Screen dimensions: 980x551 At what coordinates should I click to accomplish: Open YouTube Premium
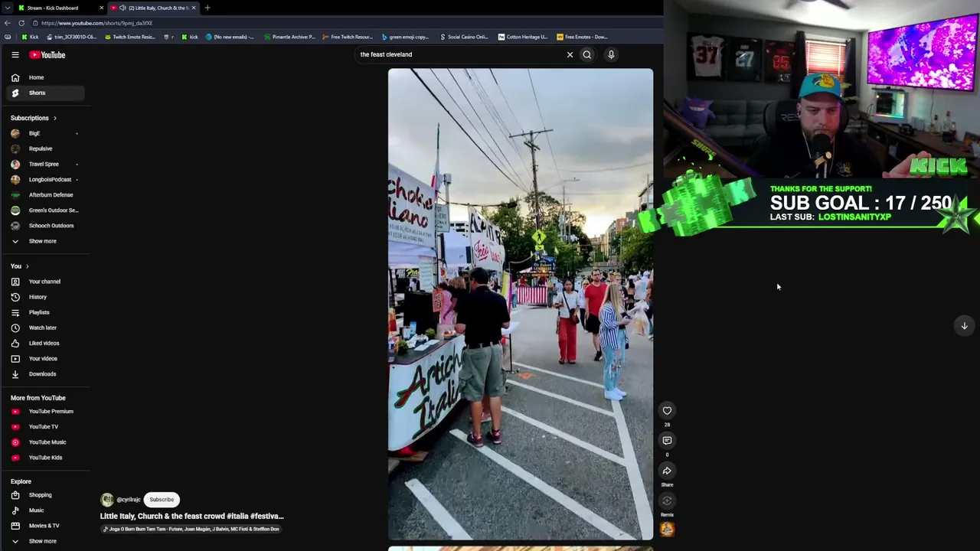(x=45, y=411)
